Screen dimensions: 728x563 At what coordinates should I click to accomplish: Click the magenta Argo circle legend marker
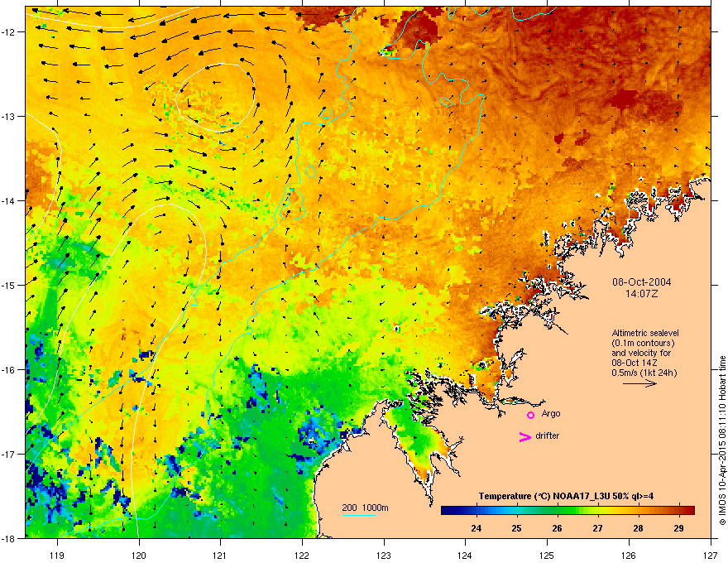coord(530,415)
